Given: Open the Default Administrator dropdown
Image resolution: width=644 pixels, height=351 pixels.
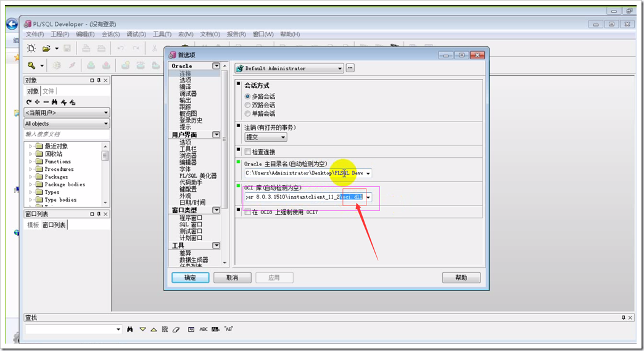Looking at the screenshot, I should click(340, 68).
